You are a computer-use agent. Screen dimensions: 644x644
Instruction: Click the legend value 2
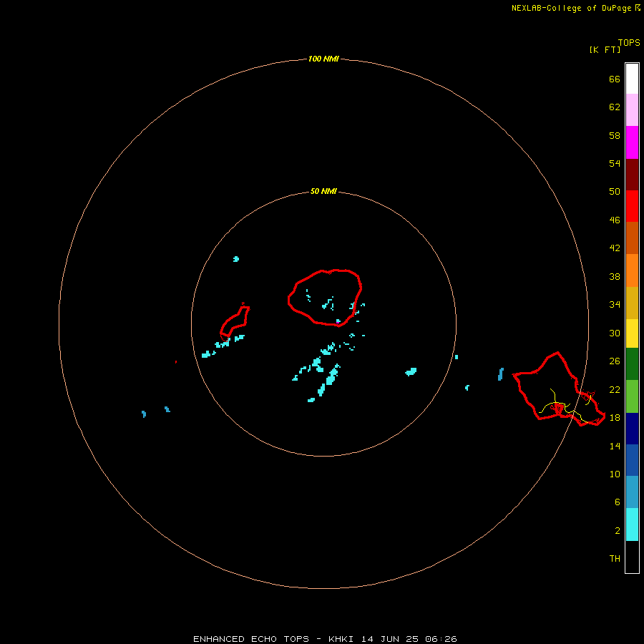618,530
